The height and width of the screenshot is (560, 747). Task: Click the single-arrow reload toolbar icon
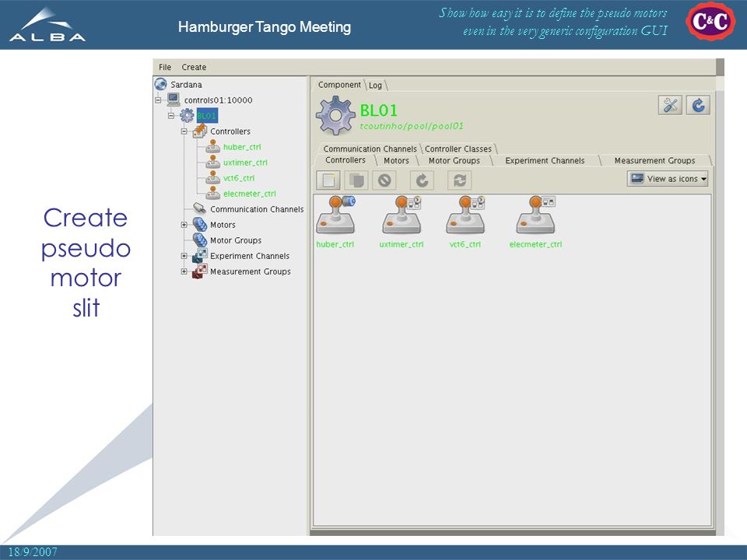(x=422, y=180)
